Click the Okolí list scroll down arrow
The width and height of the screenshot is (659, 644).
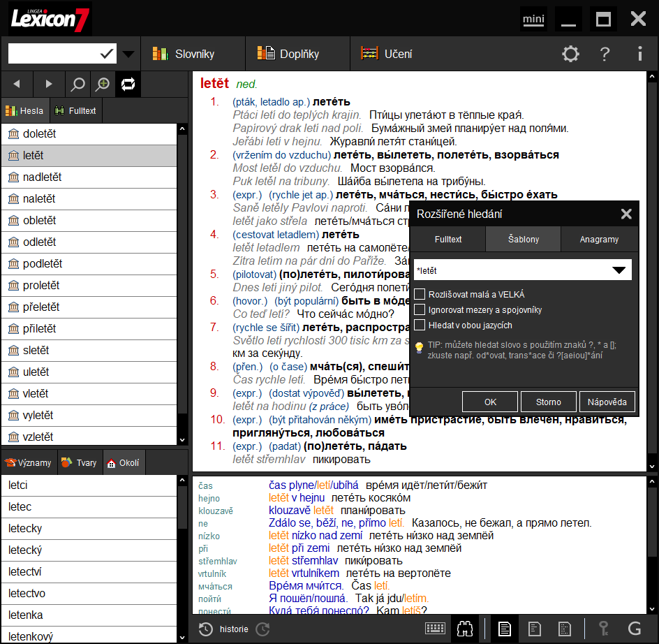[x=182, y=638]
